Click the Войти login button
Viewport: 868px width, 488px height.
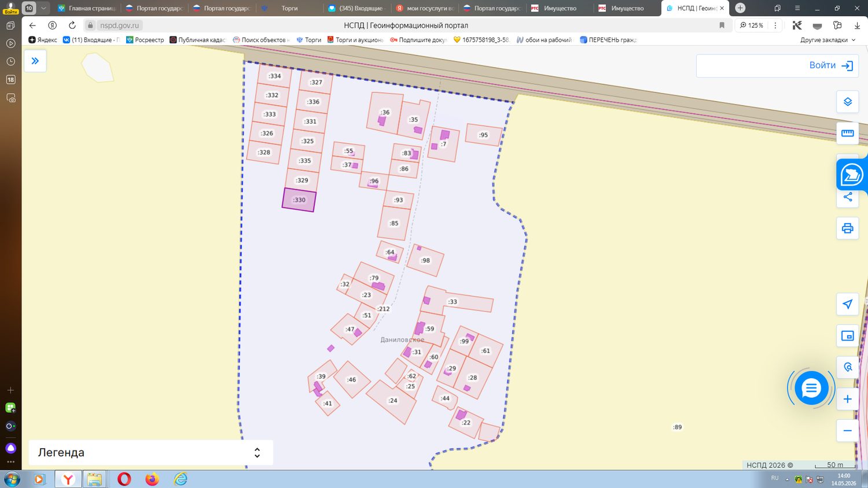click(831, 65)
